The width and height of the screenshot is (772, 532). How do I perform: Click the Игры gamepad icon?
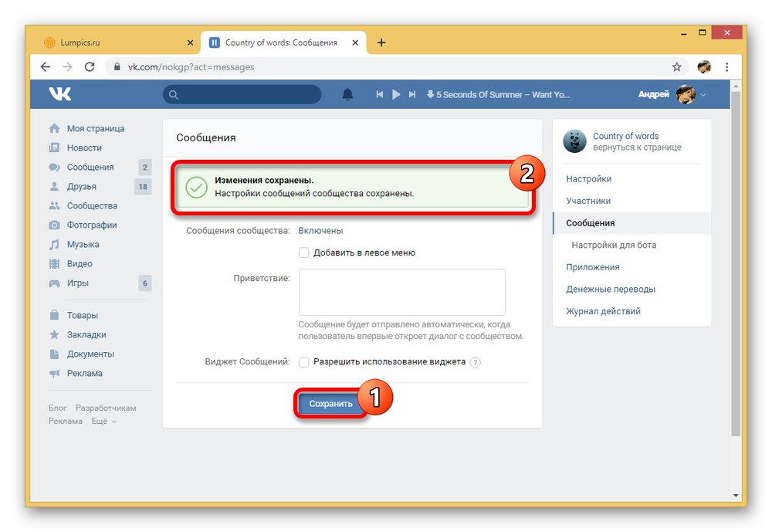[54, 283]
